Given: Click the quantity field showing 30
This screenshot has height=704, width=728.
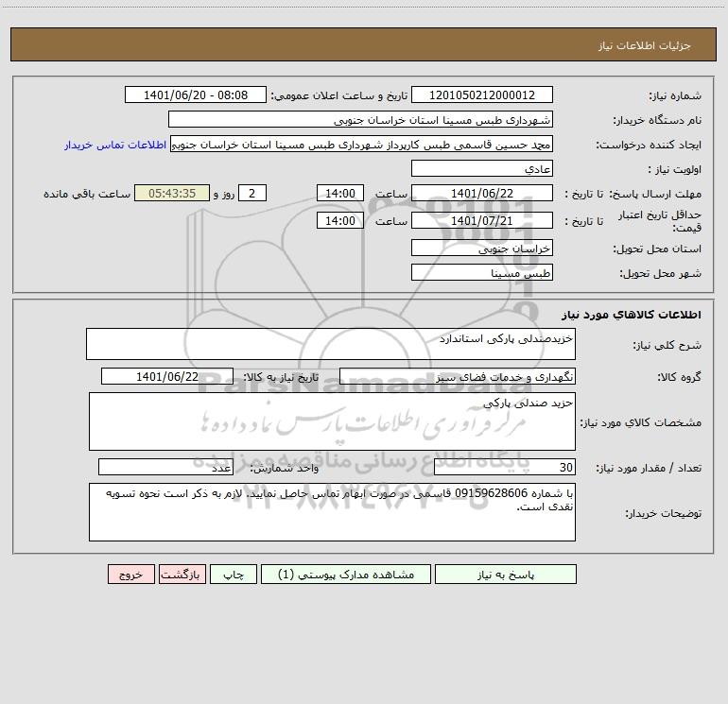Looking at the screenshot, I should (x=505, y=467).
